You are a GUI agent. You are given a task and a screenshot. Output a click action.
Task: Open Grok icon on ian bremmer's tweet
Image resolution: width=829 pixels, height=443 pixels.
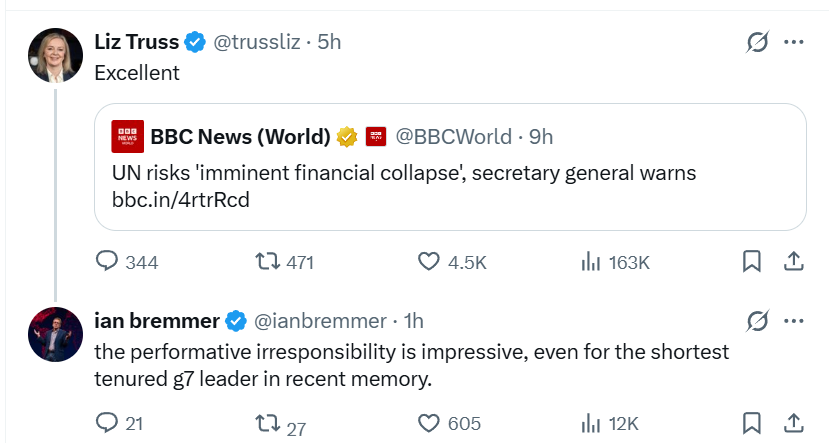(757, 321)
